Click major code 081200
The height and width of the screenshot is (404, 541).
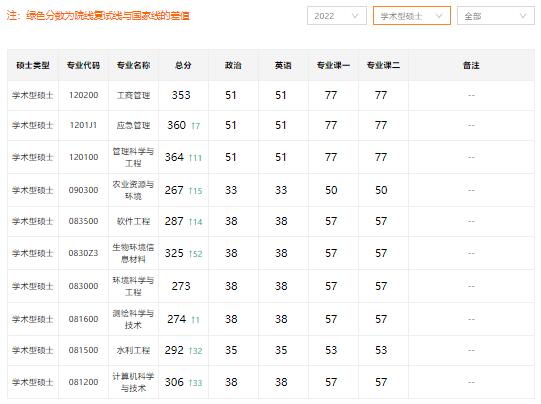[x=83, y=382]
